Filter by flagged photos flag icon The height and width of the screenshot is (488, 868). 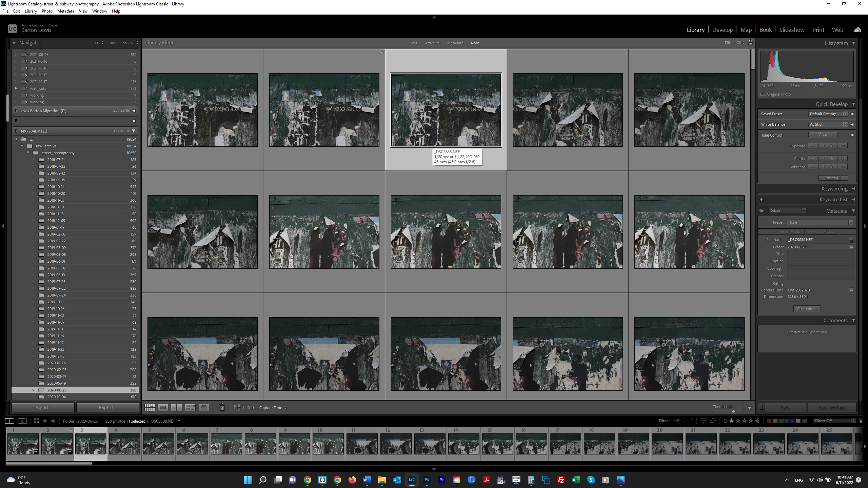(677, 421)
